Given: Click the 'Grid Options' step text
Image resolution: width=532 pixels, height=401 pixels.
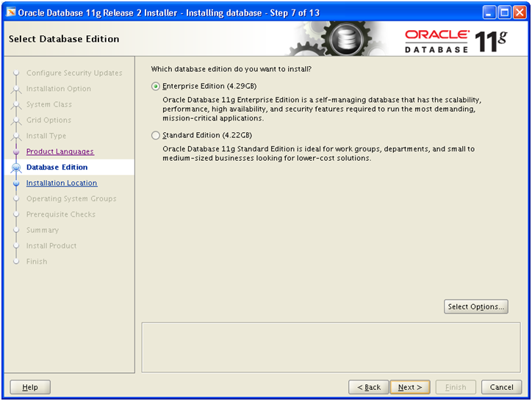Looking at the screenshot, I should tap(48, 120).
